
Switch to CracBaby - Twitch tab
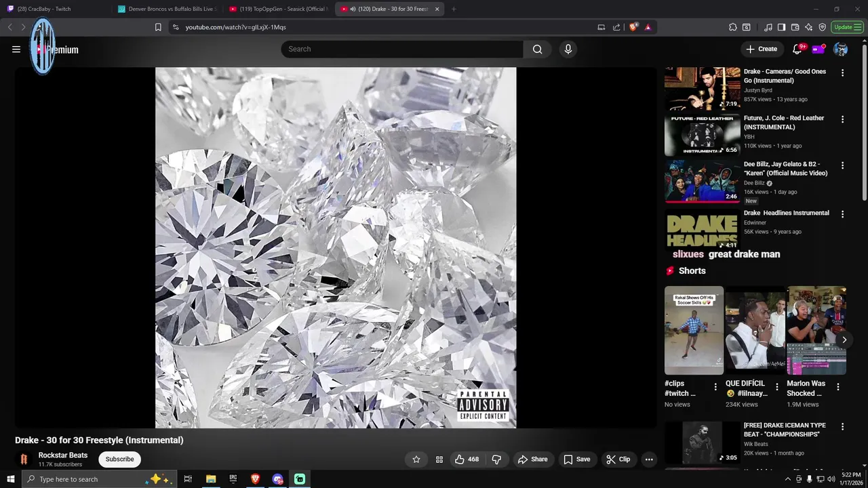coord(56,9)
